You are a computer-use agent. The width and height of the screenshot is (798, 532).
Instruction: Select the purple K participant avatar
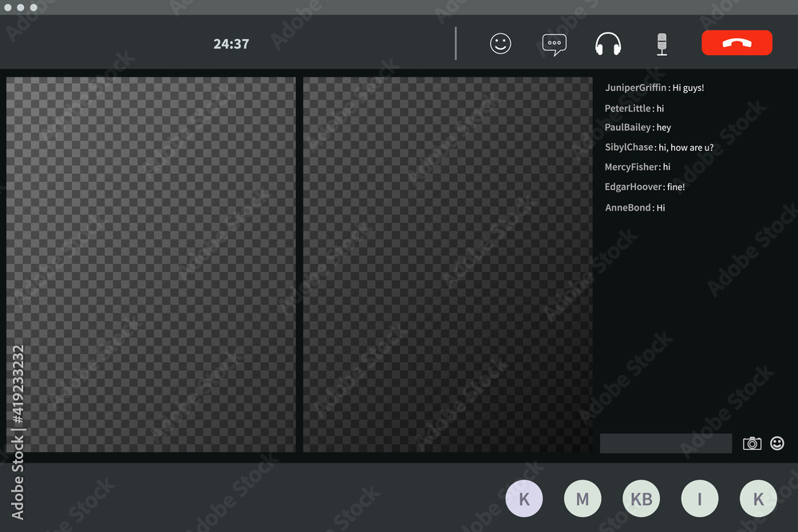524,499
